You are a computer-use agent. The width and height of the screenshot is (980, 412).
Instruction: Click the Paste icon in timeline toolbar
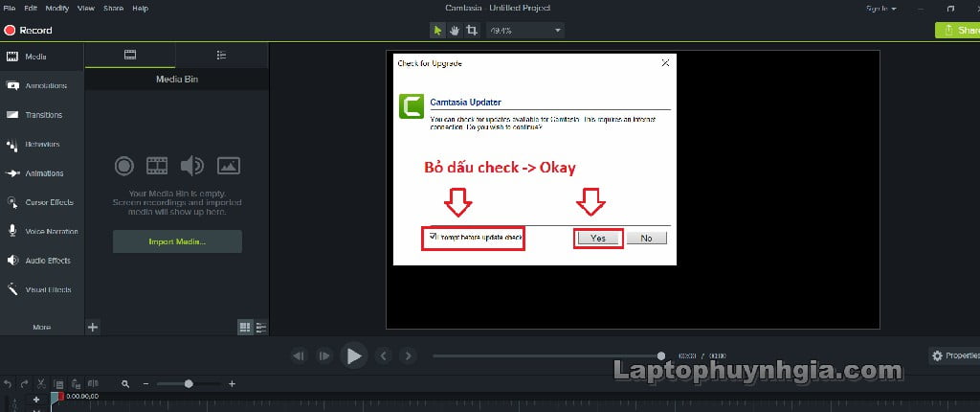point(76,383)
